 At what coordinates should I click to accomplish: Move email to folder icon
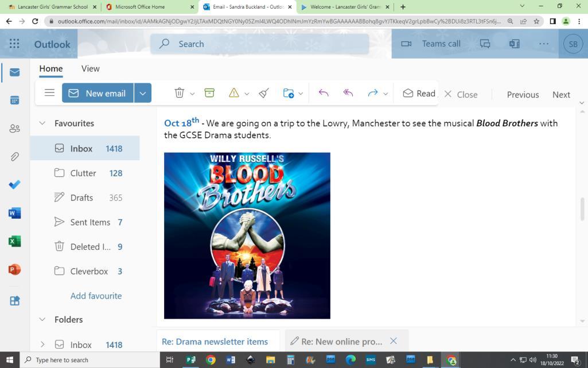289,93
